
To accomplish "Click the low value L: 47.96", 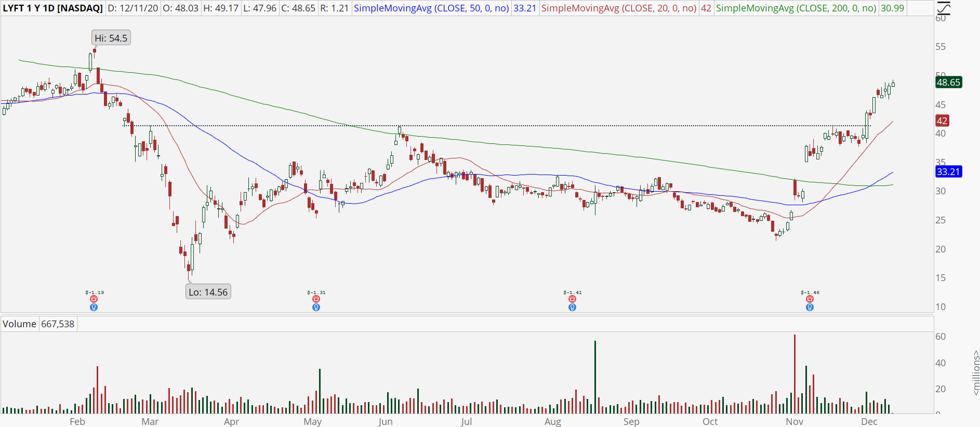I will pyautogui.click(x=260, y=8).
